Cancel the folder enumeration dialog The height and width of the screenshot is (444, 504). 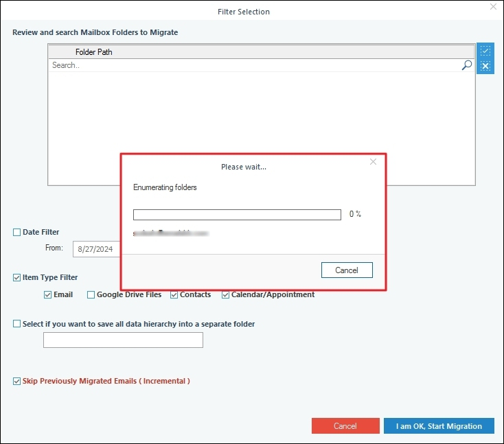point(347,270)
